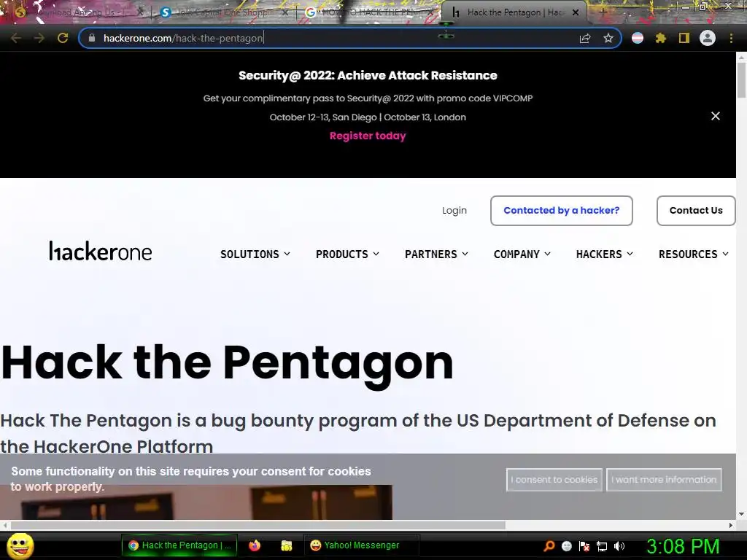The height and width of the screenshot is (560, 747).
Task: Open Chrome's three-dot menu
Action: point(731,38)
